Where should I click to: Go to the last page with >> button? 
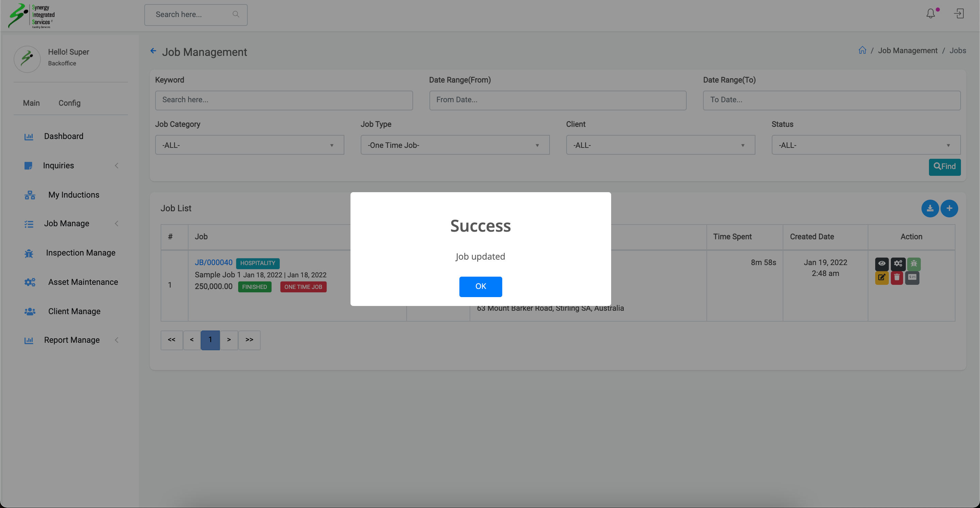[x=249, y=340]
